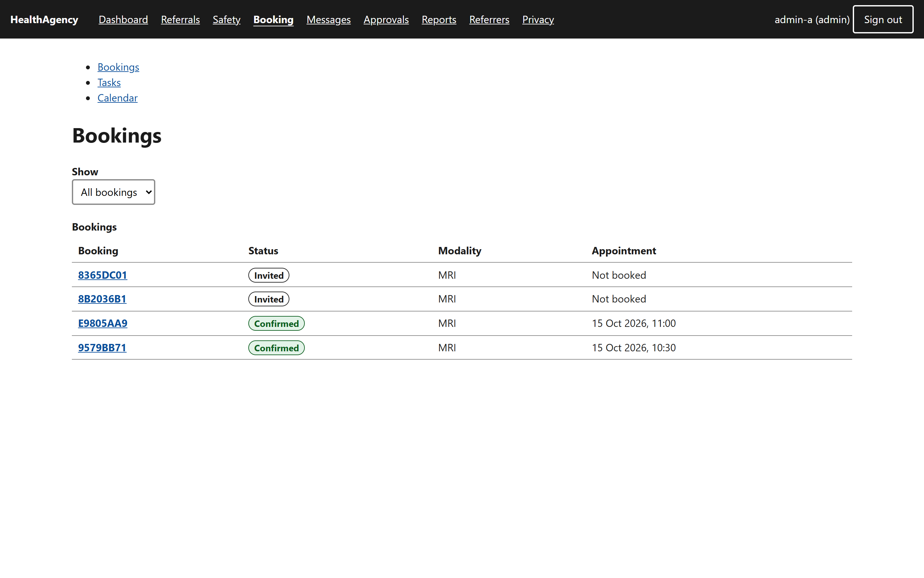This screenshot has width=924, height=578.
Task: Click the Invited badge for 8365DC01
Action: point(269,275)
